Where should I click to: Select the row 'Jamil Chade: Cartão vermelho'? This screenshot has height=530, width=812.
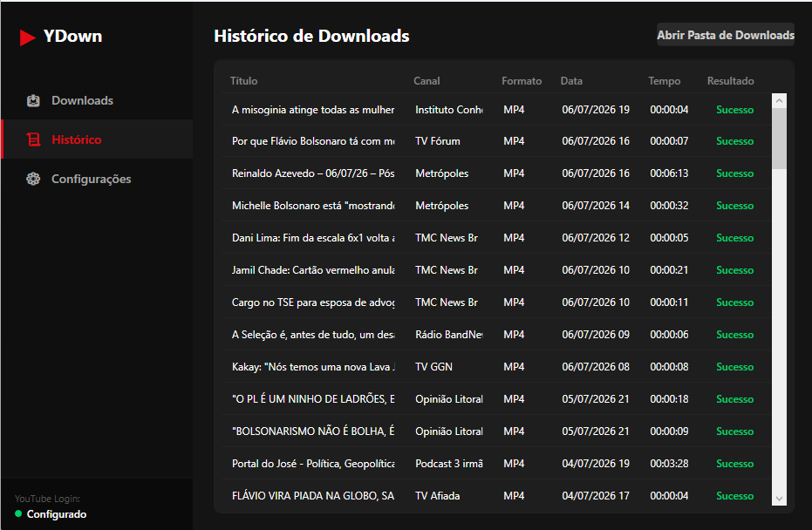[496, 269]
